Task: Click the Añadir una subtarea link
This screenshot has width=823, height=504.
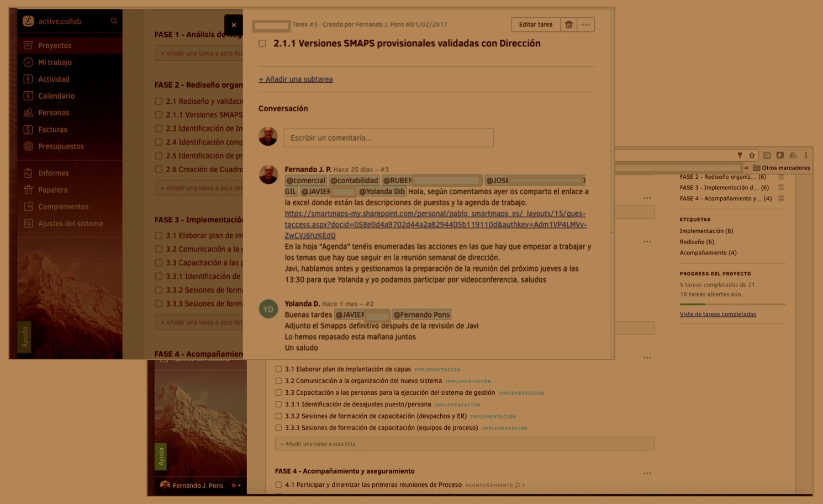Action: coord(296,79)
